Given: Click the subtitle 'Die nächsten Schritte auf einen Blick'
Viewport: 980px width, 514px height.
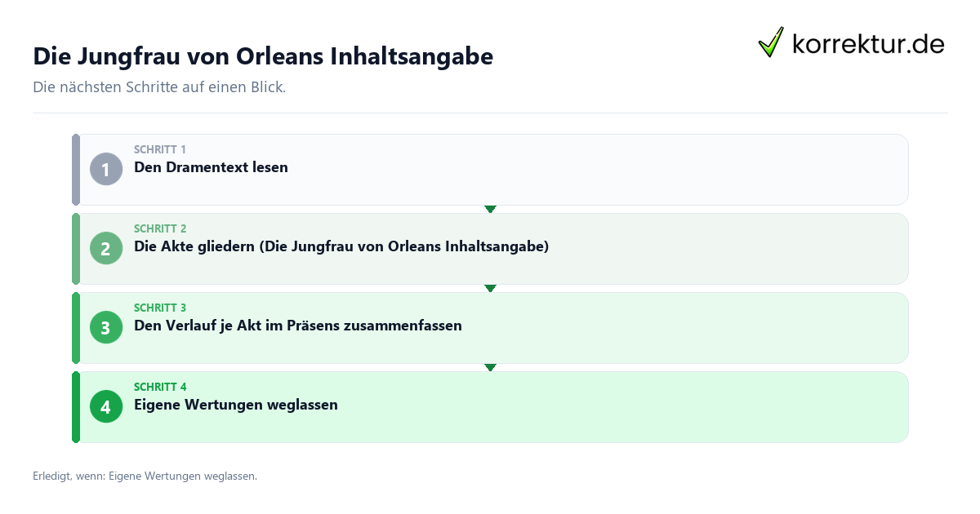Looking at the screenshot, I should coord(159,87).
